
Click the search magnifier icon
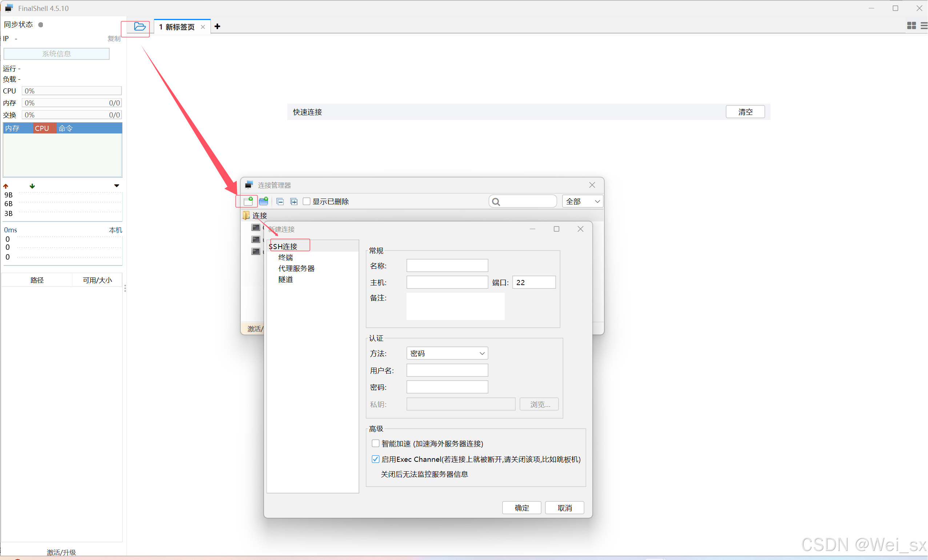(496, 202)
